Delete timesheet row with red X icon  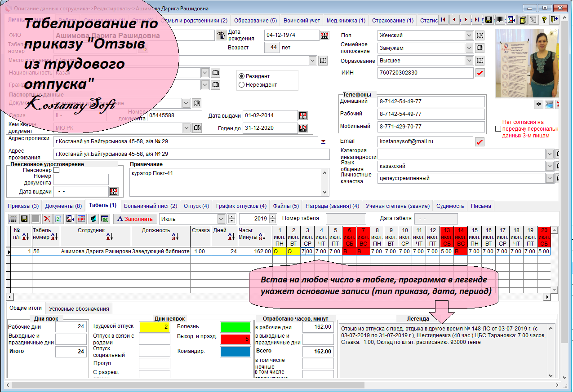tap(47, 219)
